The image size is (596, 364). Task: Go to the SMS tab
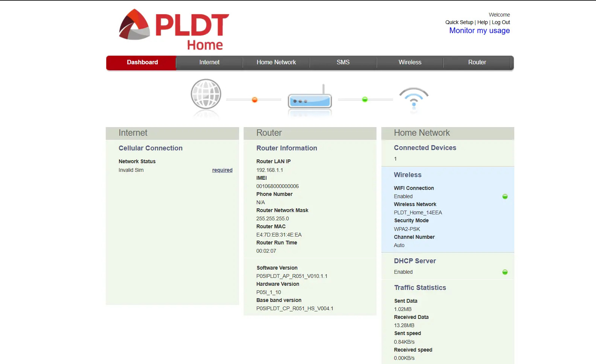point(343,62)
